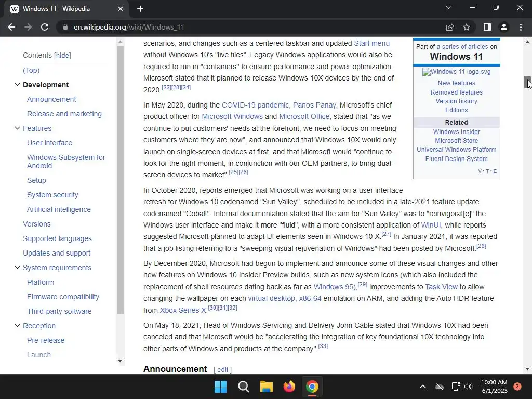
Task: Open Version history in infobox
Action: pyautogui.click(x=456, y=101)
